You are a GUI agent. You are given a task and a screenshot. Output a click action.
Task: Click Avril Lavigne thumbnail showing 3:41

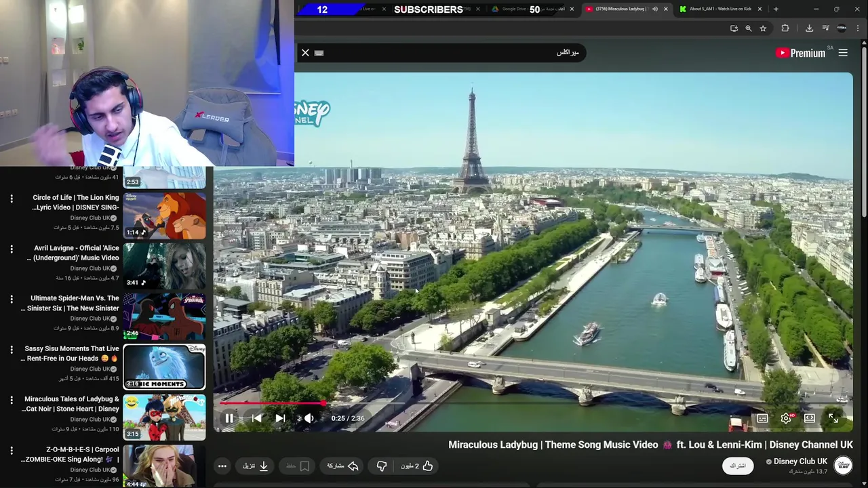coord(164,266)
